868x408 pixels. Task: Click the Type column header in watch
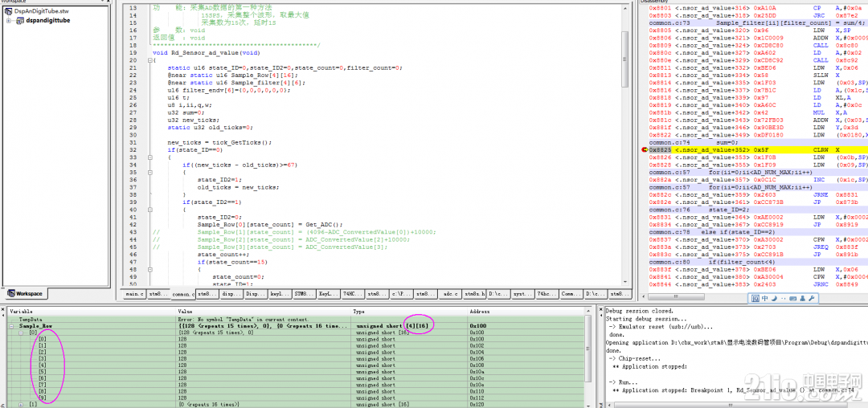coord(409,312)
